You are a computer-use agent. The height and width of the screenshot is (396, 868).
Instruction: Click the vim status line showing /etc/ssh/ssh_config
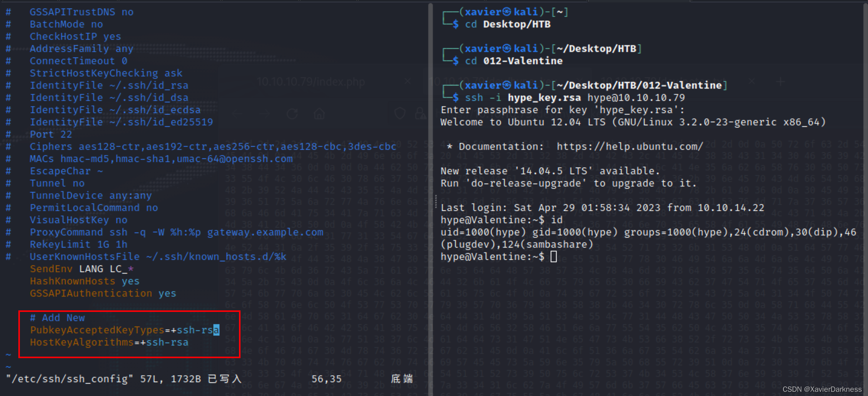(x=209, y=379)
